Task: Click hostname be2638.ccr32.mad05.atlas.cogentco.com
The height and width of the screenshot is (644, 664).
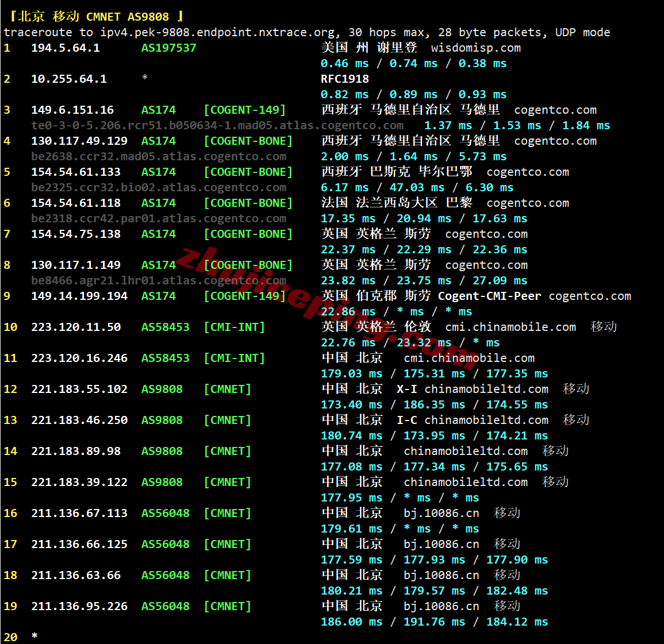Action: point(159,157)
